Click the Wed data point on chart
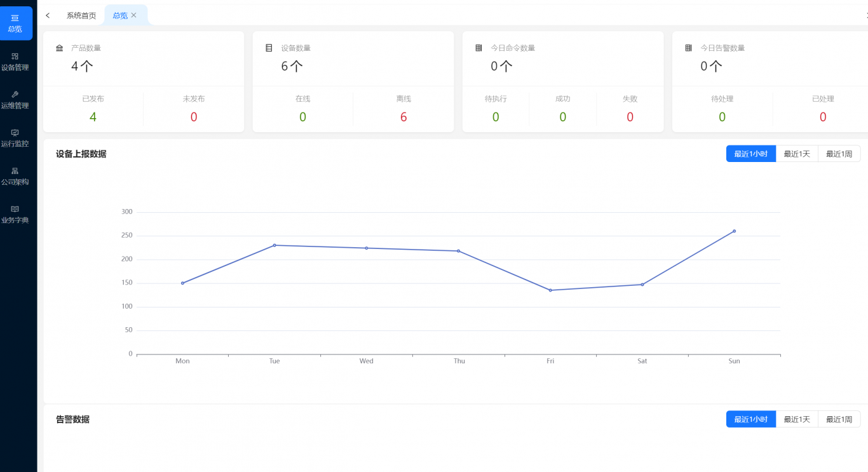This screenshot has width=868, height=472. point(367,248)
